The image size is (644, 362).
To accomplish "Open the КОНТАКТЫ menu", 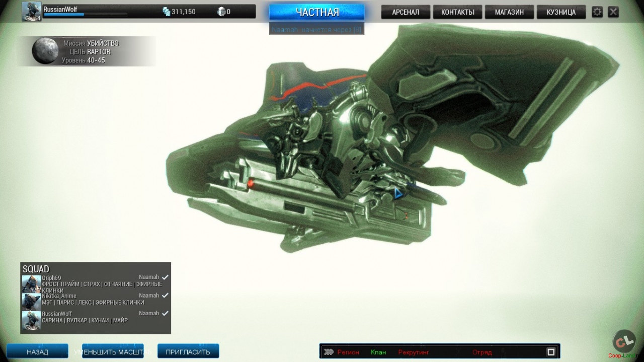I will pyautogui.click(x=457, y=12).
